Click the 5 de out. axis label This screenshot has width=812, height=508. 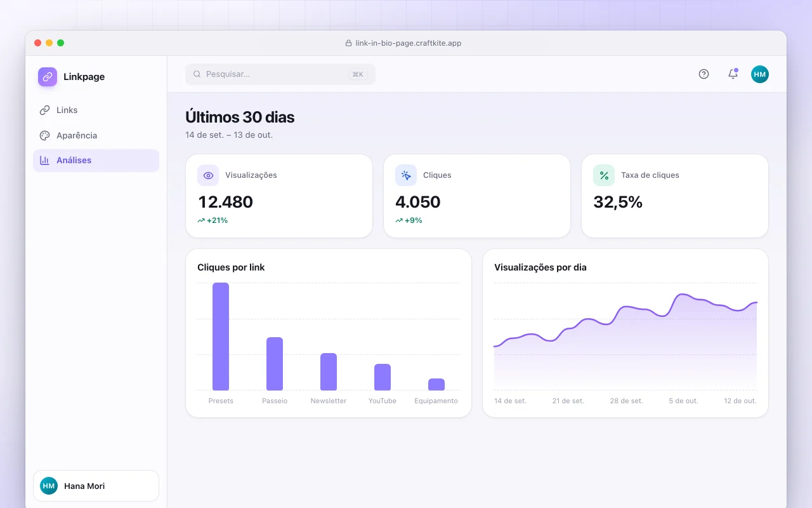[x=683, y=401]
